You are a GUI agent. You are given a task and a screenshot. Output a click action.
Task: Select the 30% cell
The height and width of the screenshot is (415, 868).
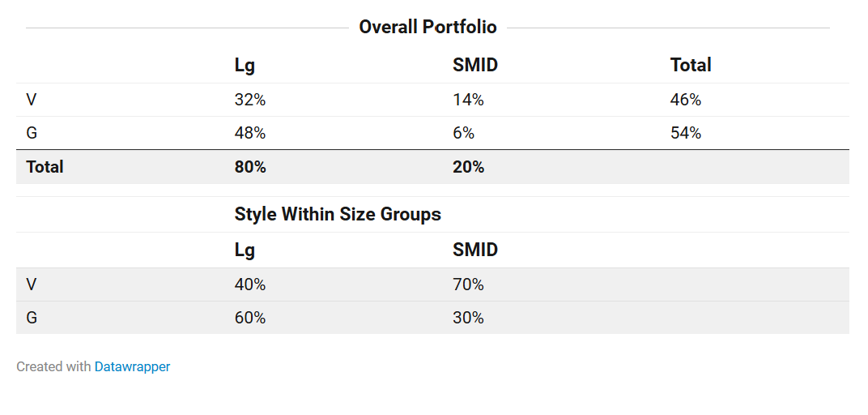(468, 318)
